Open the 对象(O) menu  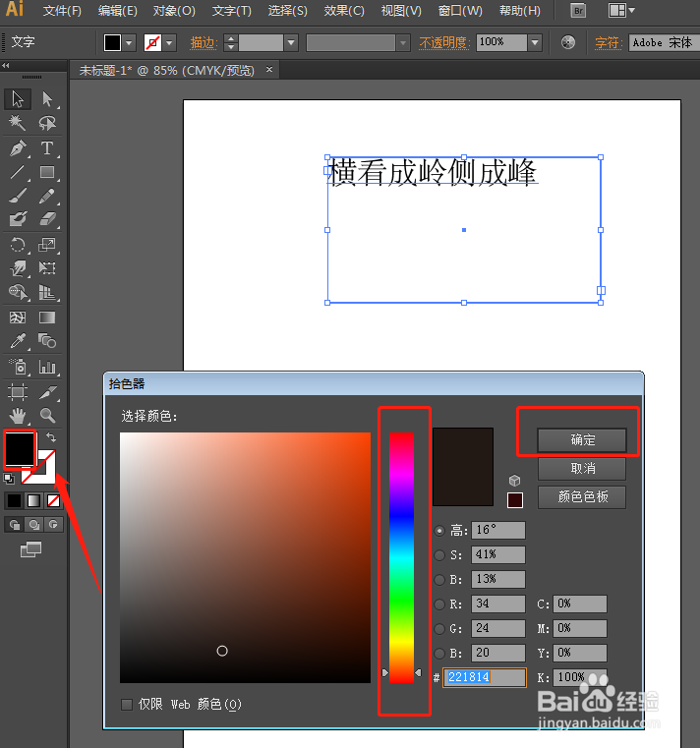[x=174, y=11]
